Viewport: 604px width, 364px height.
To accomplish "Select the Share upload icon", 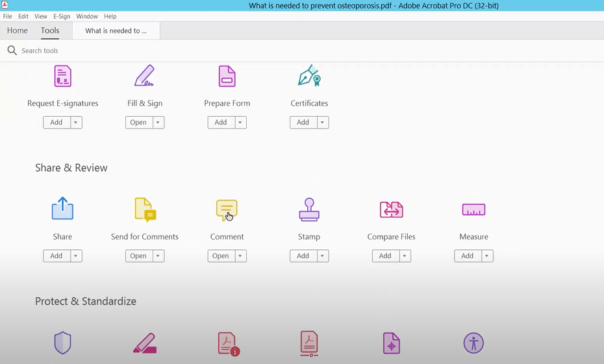I will click(62, 210).
